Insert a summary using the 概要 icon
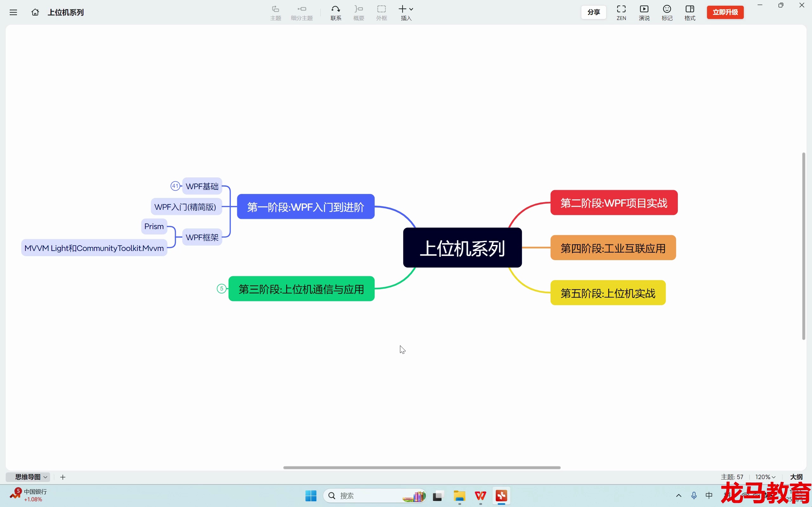The width and height of the screenshot is (812, 507). [358, 12]
